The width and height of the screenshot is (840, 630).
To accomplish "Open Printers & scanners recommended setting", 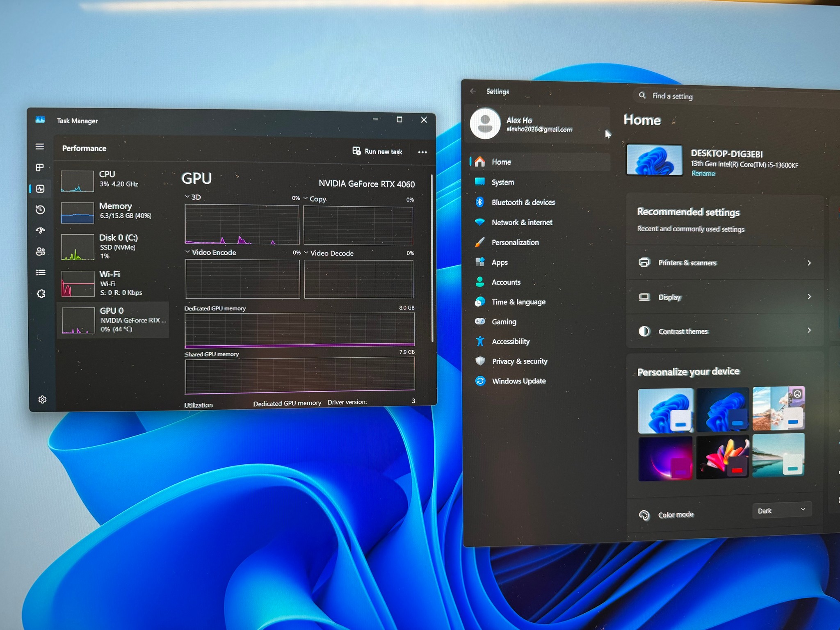I will pos(725,263).
